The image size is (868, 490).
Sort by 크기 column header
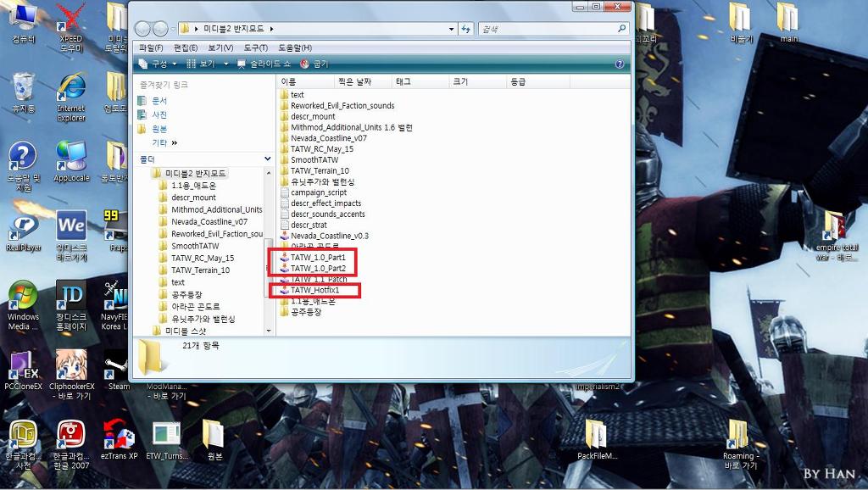478,82
